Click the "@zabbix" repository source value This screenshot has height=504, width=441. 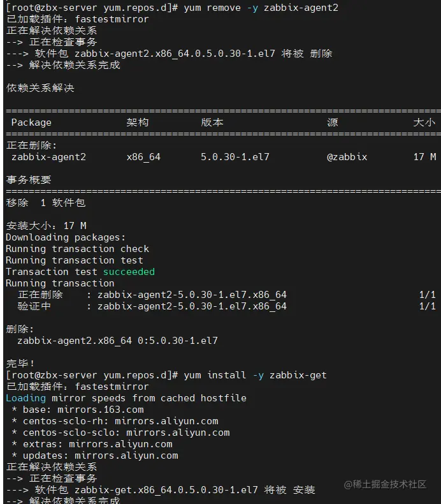(x=347, y=157)
